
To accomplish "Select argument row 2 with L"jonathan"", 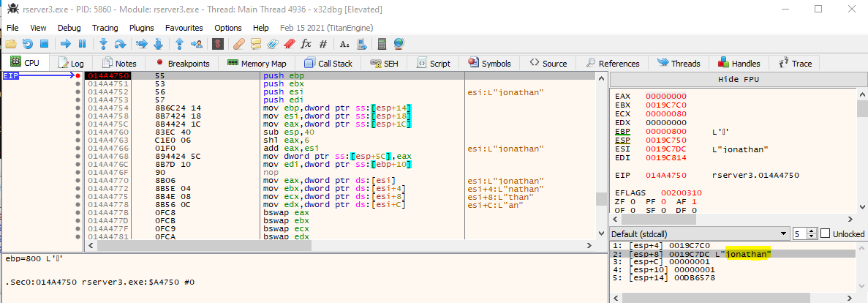I will tap(733, 254).
